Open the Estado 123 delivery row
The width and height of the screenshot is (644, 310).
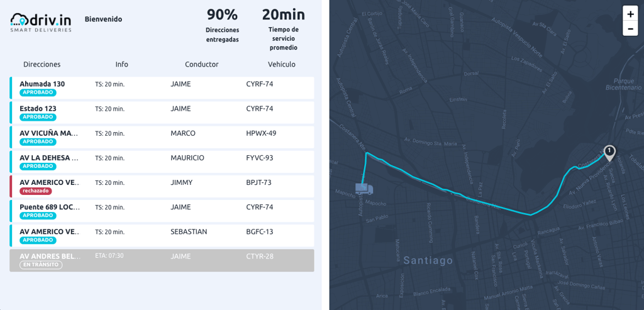click(162, 113)
